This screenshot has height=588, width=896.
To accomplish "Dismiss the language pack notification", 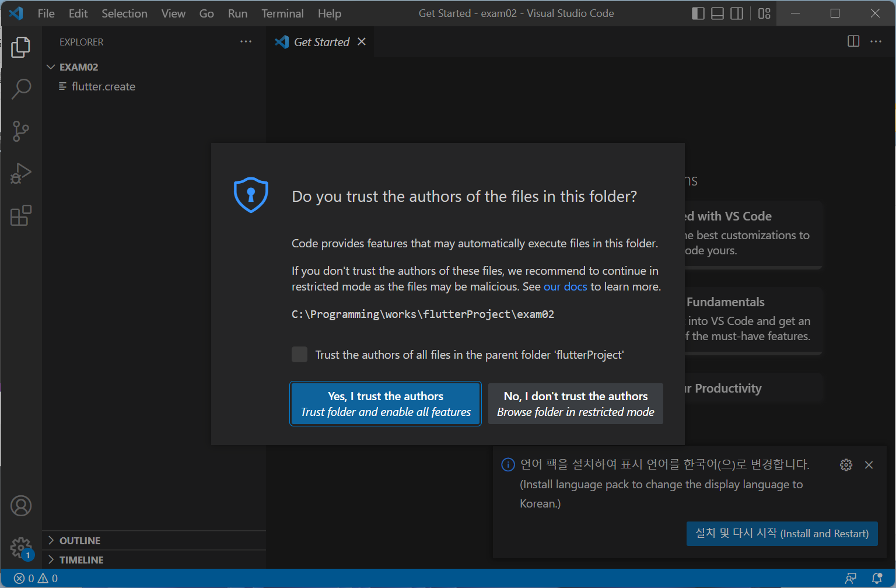I will coord(869,464).
